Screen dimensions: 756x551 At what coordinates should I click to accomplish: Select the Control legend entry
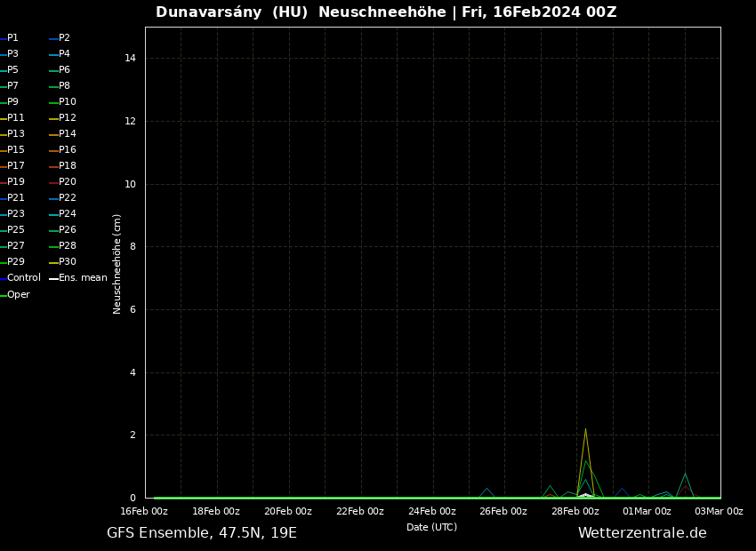coord(23,278)
